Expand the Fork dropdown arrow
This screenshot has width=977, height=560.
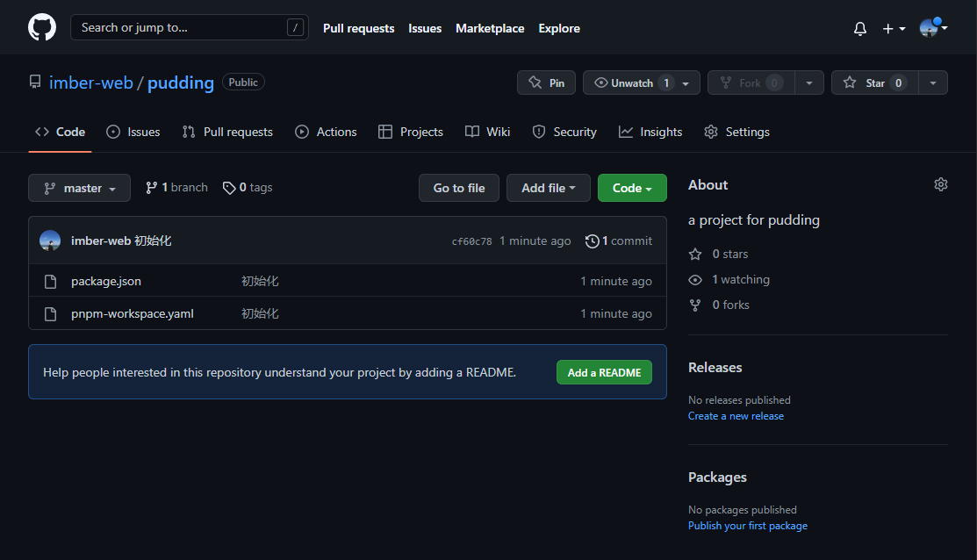point(809,83)
